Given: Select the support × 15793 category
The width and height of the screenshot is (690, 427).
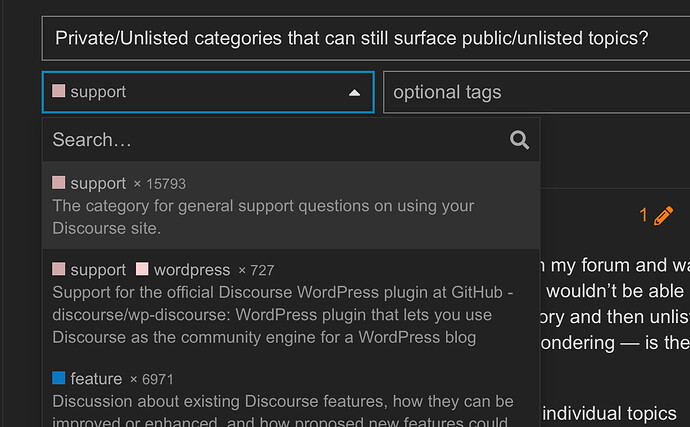Looking at the screenshot, I should (291, 205).
